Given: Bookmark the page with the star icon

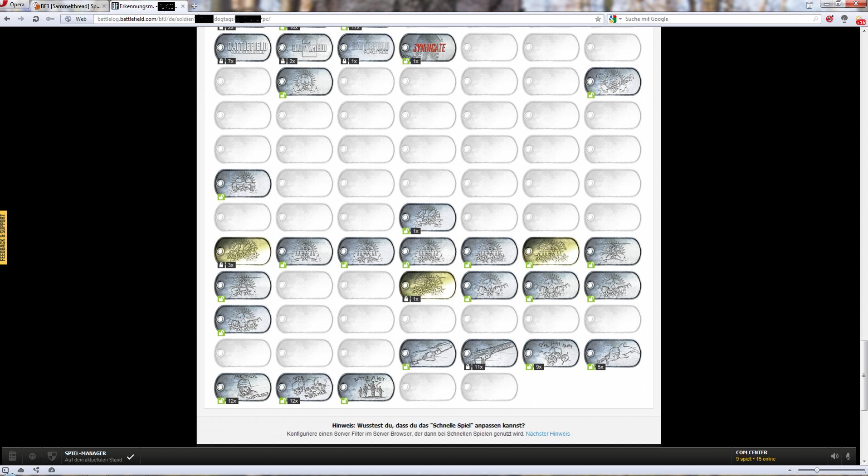Looking at the screenshot, I should (598, 19).
